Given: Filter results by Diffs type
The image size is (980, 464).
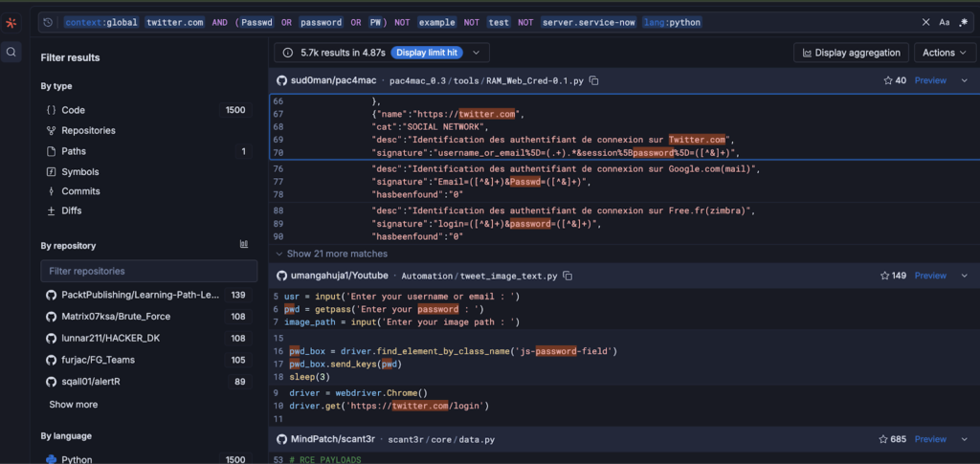Looking at the screenshot, I should click(146, 211).
